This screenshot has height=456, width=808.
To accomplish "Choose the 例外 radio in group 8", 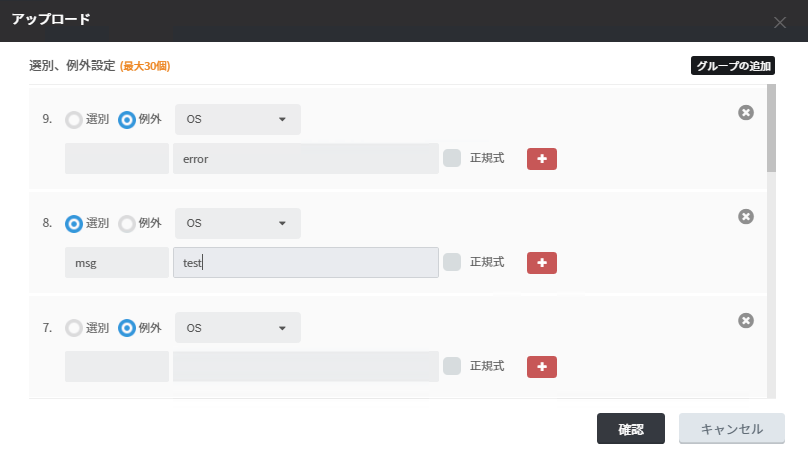I will 127,224.
